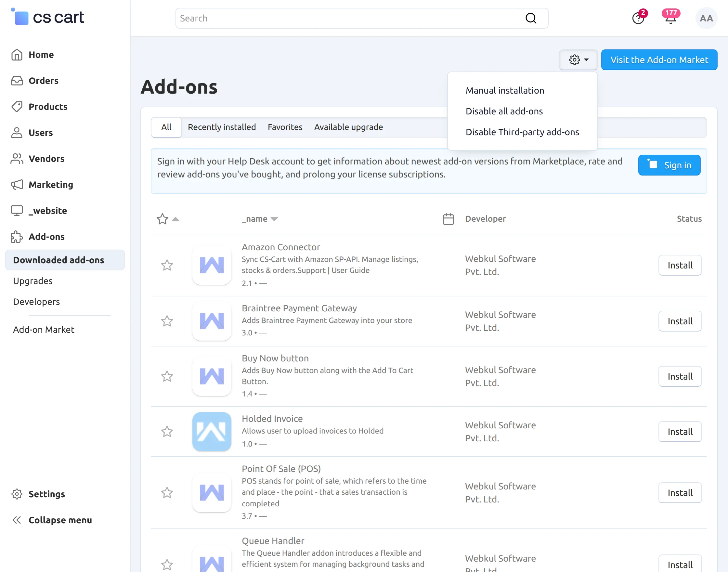The height and width of the screenshot is (572, 728).
Task: Favorite the Buy Now button add-on
Action: pos(167,376)
